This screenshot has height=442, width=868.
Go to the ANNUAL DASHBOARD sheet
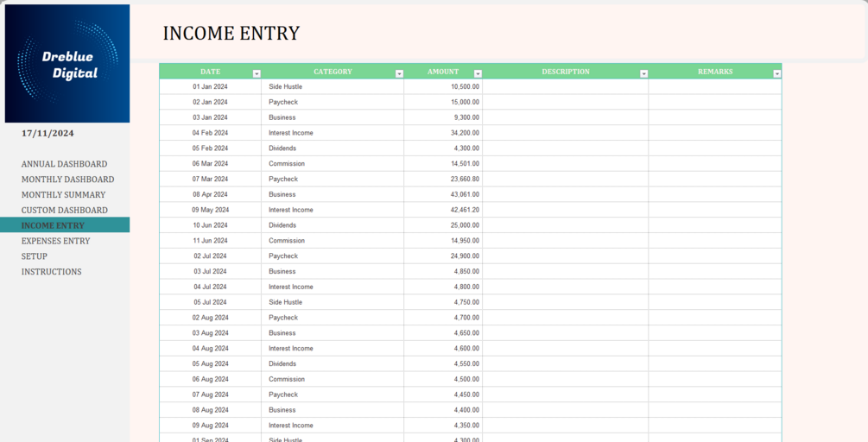[64, 164]
